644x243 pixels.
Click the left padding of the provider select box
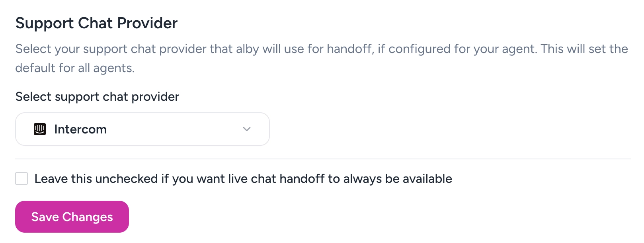pos(24,129)
